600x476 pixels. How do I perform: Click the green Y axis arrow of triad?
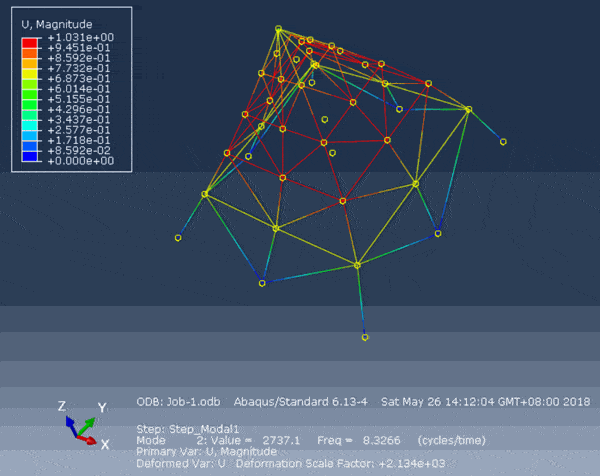point(86,426)
